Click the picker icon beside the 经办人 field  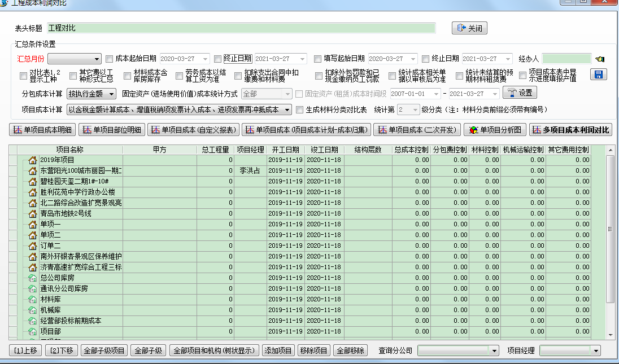(599, 59)
